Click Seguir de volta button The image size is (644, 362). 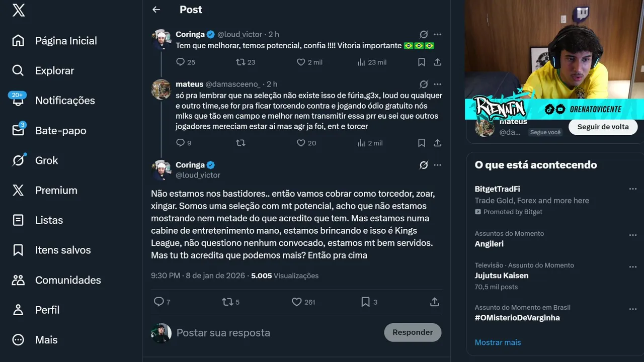pos(603,127)
